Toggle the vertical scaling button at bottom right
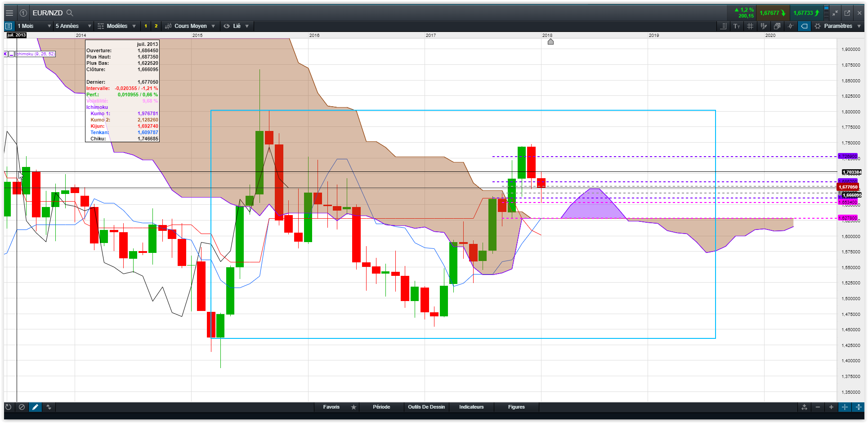Screen dimensions: 868x423 (x=858, y=407)
